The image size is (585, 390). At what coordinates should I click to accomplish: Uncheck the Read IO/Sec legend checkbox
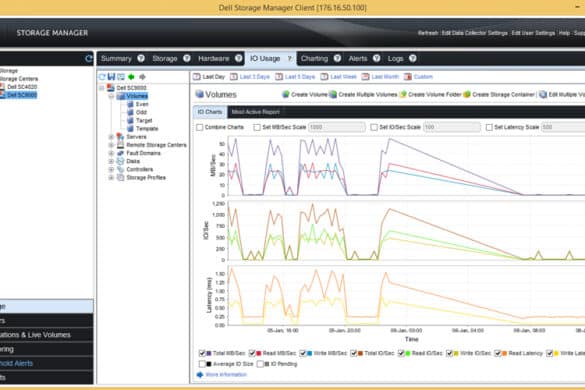point(401,353)
